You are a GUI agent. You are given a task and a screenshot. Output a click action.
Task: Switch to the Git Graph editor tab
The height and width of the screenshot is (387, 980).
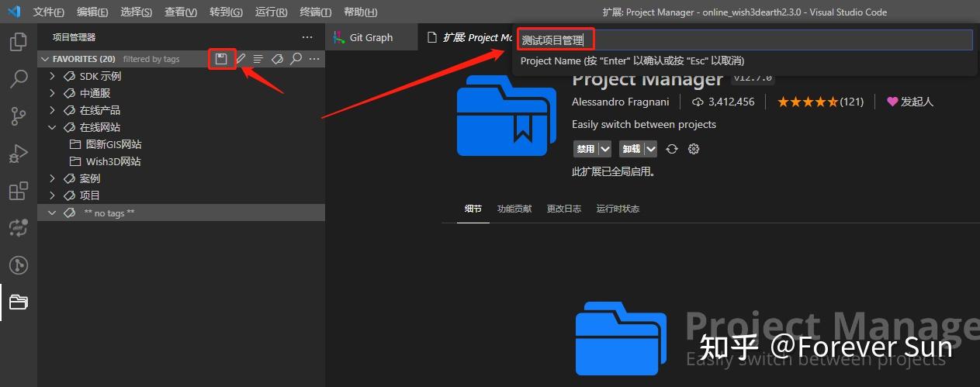point(372,37)
